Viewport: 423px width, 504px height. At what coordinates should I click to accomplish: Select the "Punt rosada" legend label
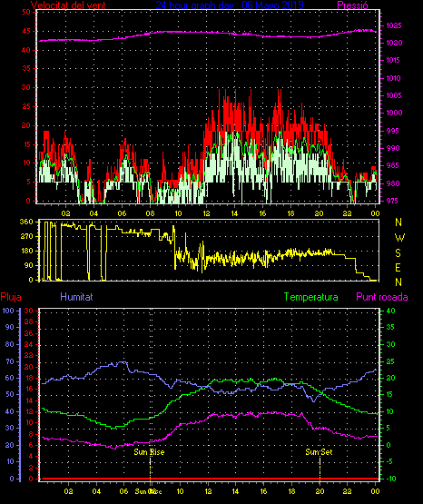tap(382, 297)
